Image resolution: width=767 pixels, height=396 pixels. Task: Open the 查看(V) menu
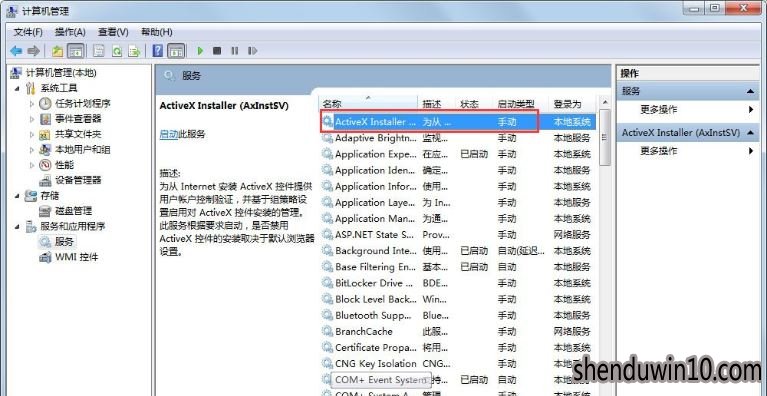113,32
